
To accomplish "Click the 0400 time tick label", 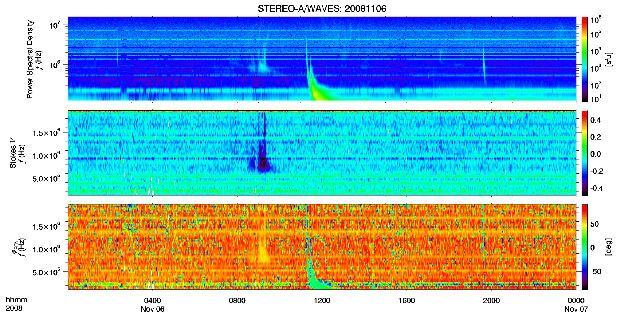I will coord(152,301).
